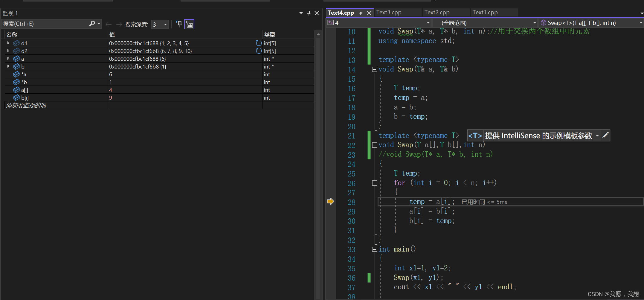Expand the d1 watch row
Image resolution: width=644 pixels, height=300 pixels.
coord(8,43)
